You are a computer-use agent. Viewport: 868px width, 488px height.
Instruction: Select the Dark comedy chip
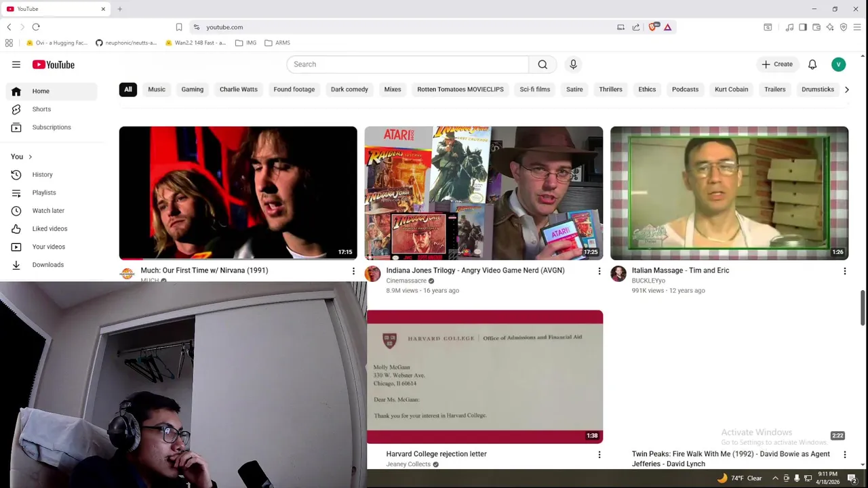(x=349, y=89)
